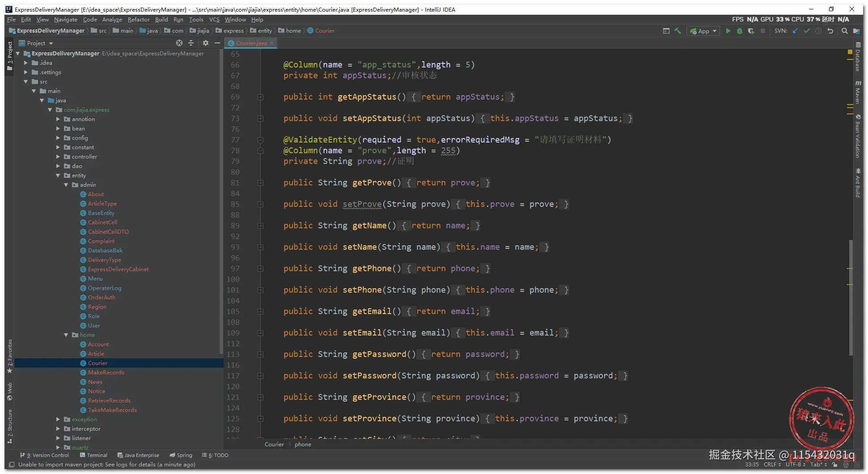This screenshot has height=474, width=868.
Task: Toggle fold on getAppStatus method
Action: tap(260, 97)
